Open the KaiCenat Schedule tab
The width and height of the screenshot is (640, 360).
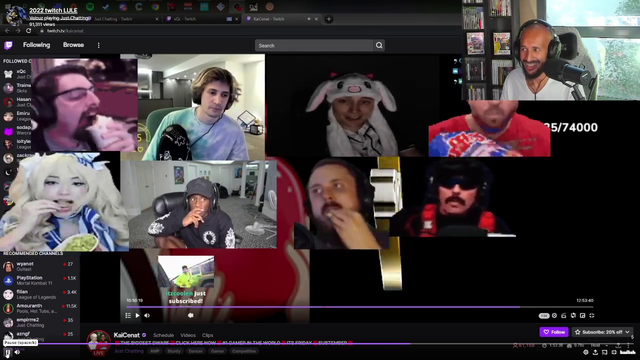(163, 335)
